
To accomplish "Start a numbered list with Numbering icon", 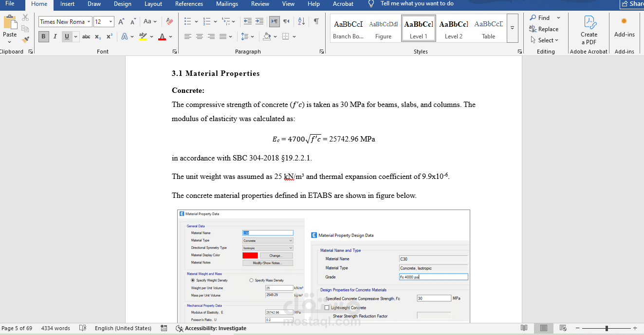I will click(207, 21).
